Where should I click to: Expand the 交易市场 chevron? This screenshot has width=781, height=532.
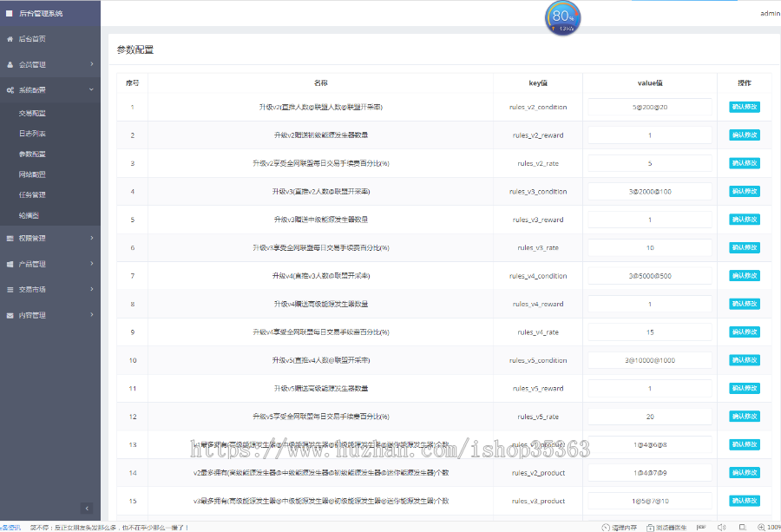[92, 289]
